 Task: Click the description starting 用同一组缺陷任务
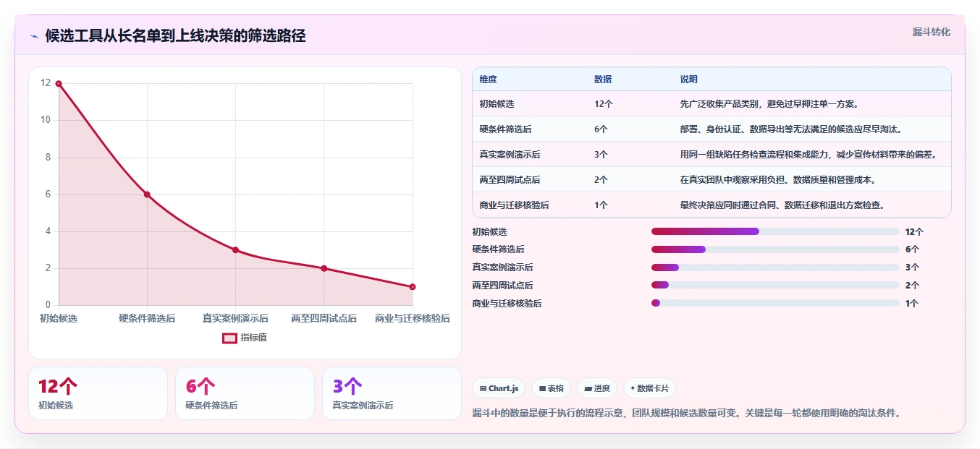[x=808, y=155]
